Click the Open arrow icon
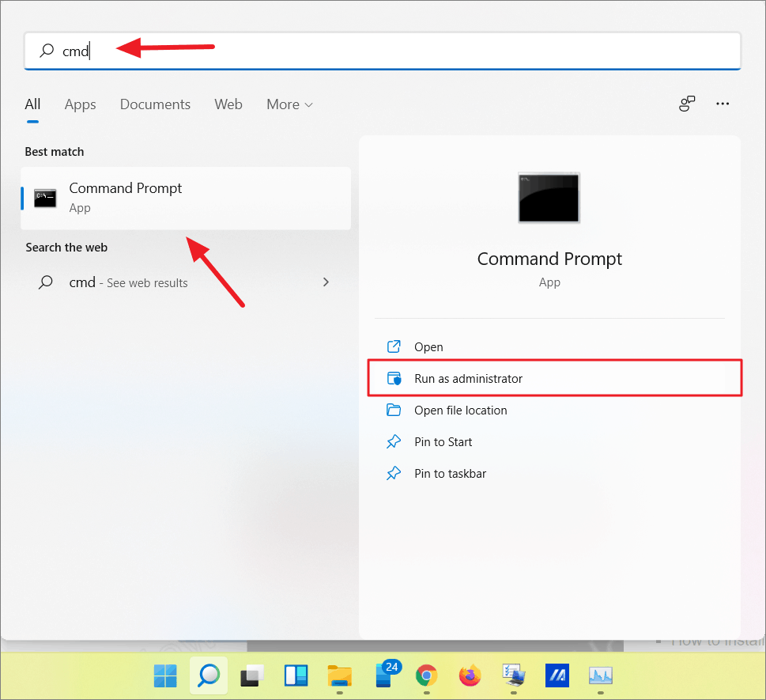The image size is (766, 700). (x=394, y=346)
